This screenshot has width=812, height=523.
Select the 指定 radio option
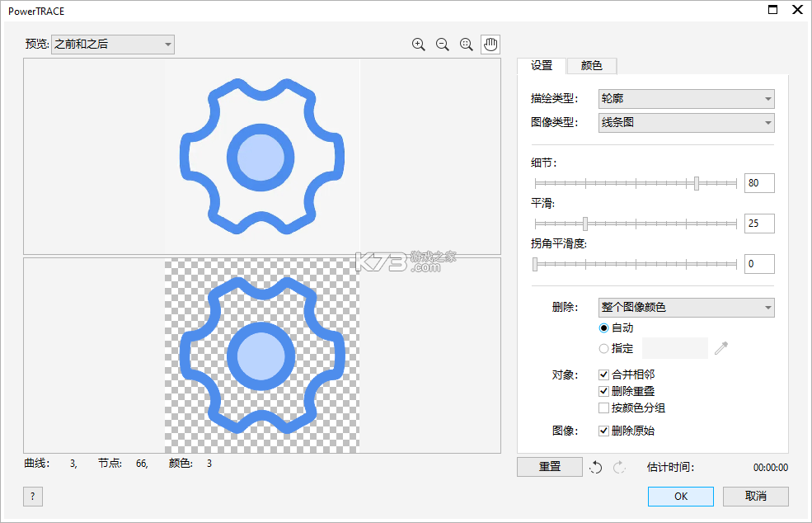[x=603, y=349]
